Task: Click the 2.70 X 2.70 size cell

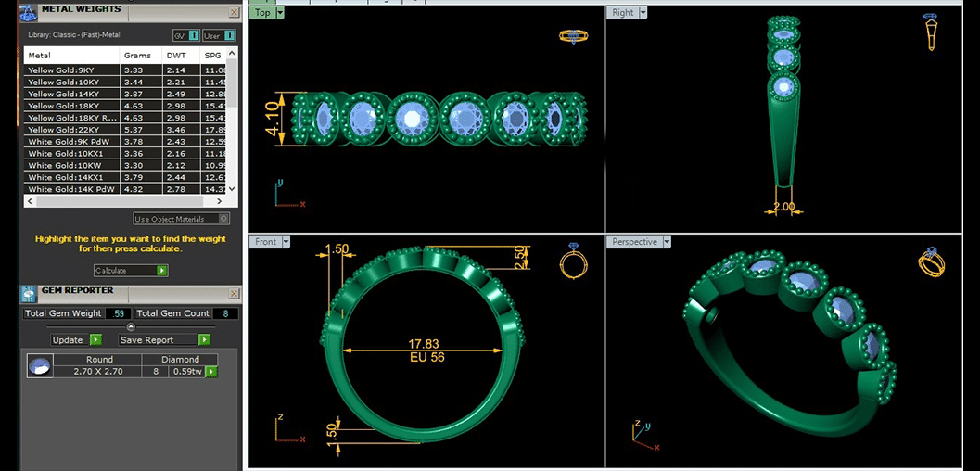Action: tap(99, 371)
